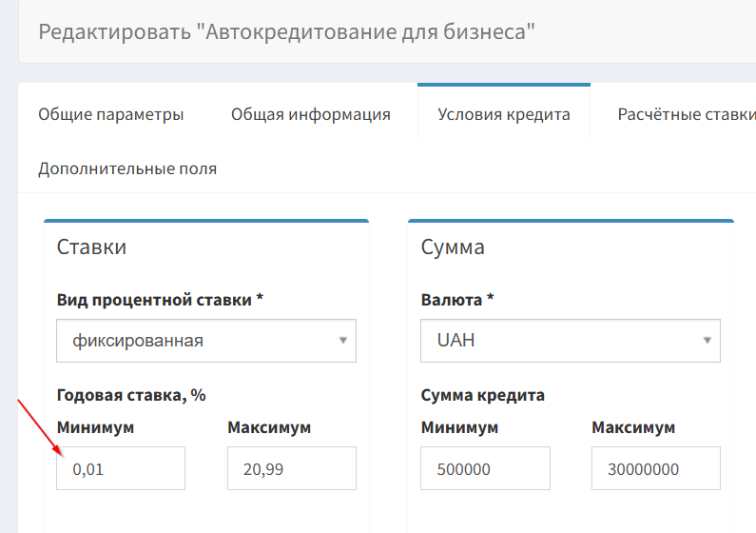This screenshot has width=756, height=533.
Task: Open the Общие параметры tab
Action: (111, 114)
